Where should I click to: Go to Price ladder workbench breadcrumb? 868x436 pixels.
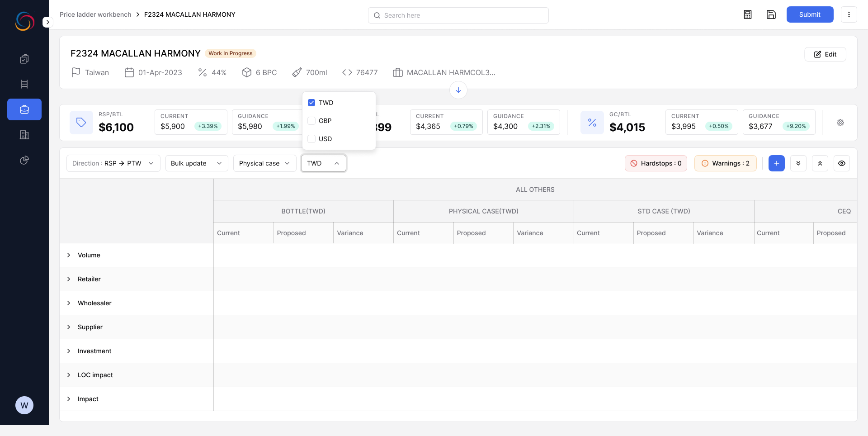coord(95,14)
